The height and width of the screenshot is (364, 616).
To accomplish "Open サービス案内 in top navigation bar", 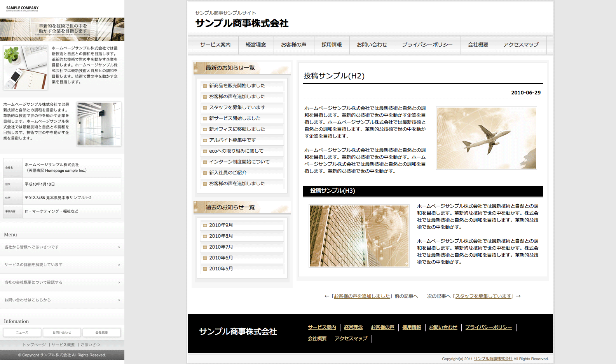I will (215, 45).
